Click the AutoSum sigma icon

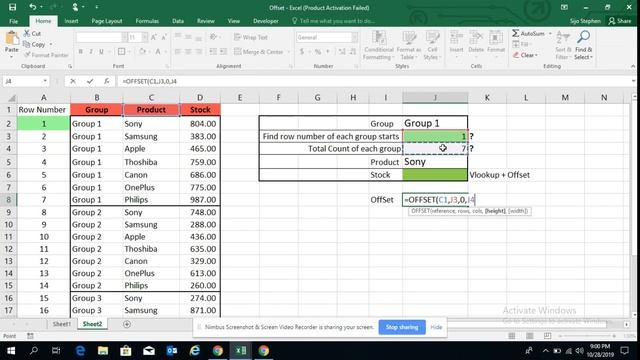tap(516, 33)
